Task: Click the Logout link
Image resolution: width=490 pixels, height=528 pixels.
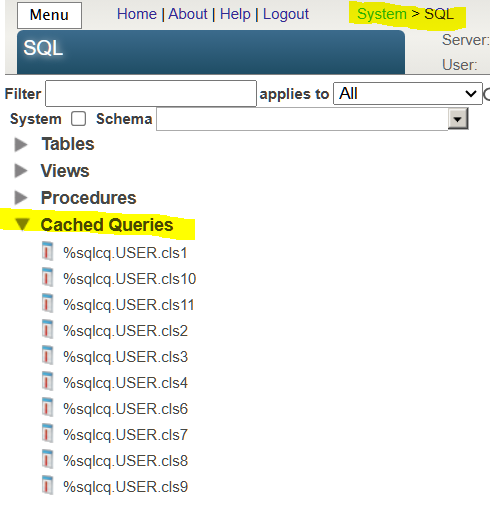Action: (x=286, y=14)
